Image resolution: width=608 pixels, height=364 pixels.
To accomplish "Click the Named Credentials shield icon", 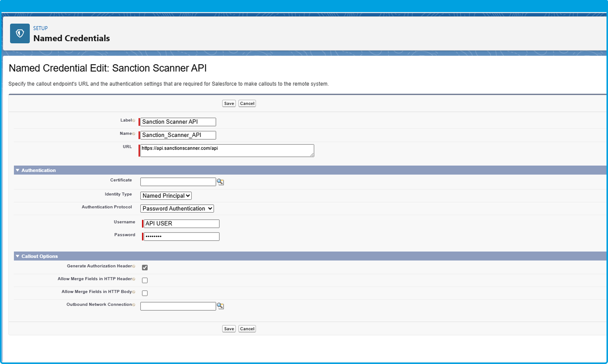I will (x=20, y=34).
